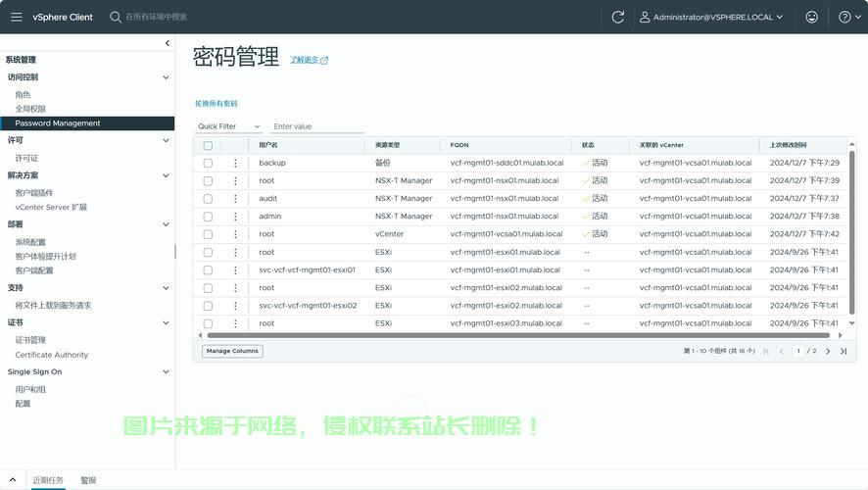Open vCenter Server 扩展 in sidebar
This screenshot has height=490, width=868.
(x=51, y=207)
